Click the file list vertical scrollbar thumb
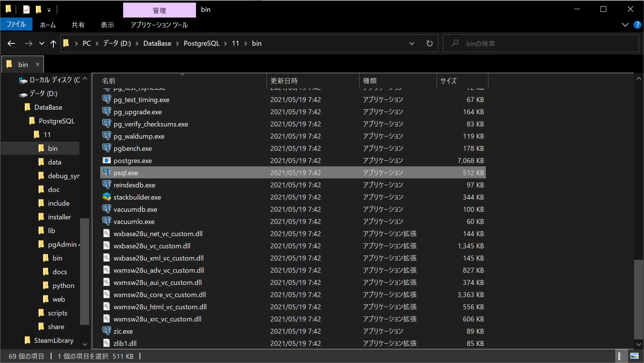The height and width of the screenshot is (363, 644). [639, 299]
